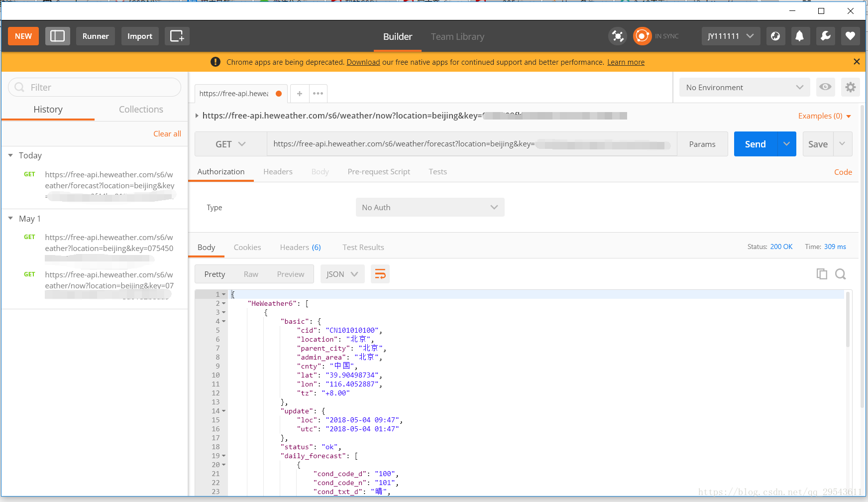This screenshot has width=868, height=502.
Task: Open the Save dropdown arrow
Action: point(843,144)
